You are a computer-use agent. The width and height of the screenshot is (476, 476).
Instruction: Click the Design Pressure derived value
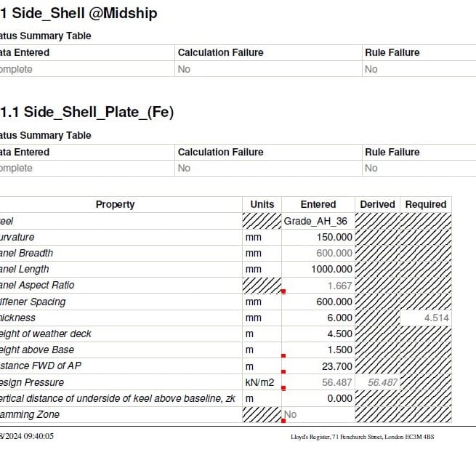[382, 382]
